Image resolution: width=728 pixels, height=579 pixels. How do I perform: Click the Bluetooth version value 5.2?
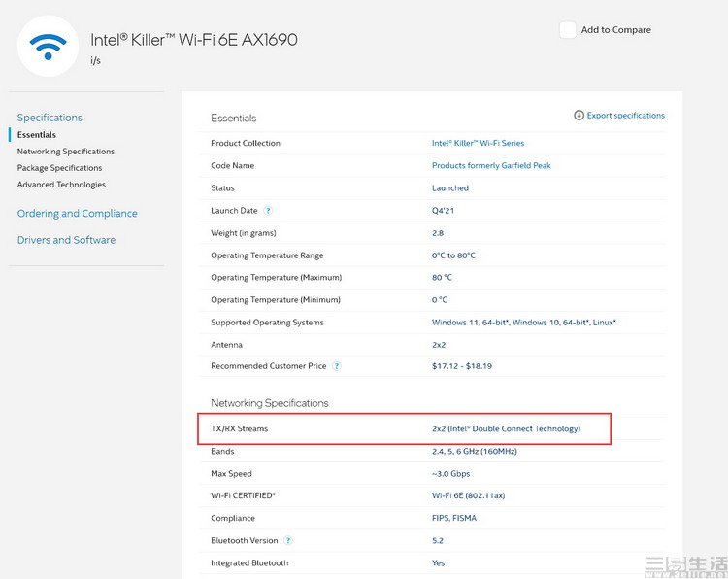438,540
